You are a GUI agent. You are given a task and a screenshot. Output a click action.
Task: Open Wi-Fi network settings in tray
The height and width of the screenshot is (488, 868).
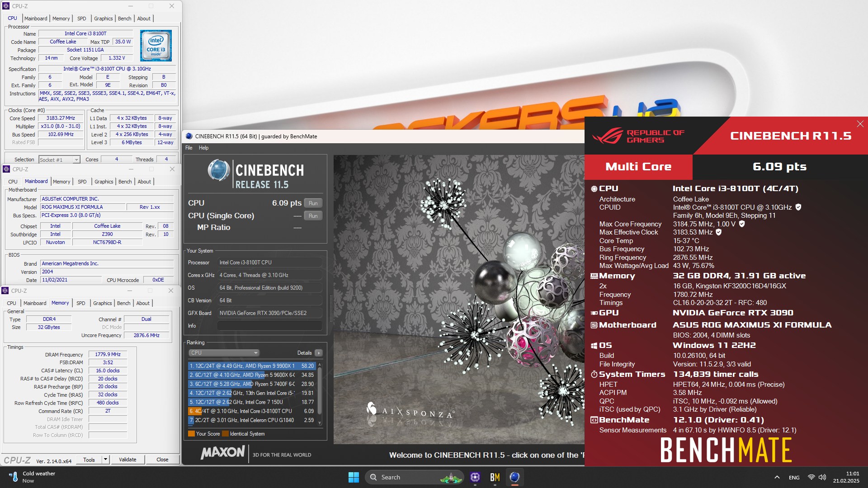coord(811,477)
